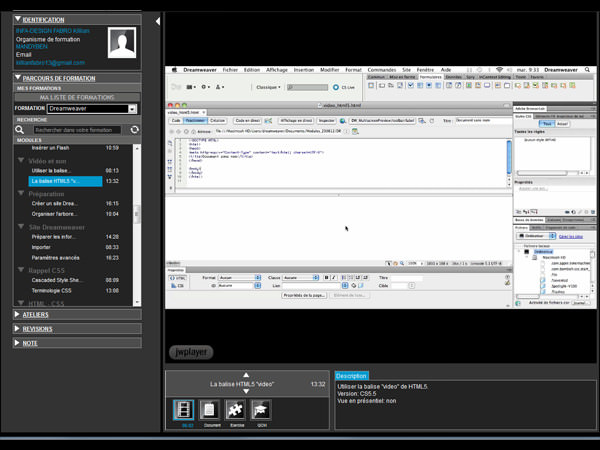
Task: Open the Classique workspace dropdown
Action: (x=268, y=87)
